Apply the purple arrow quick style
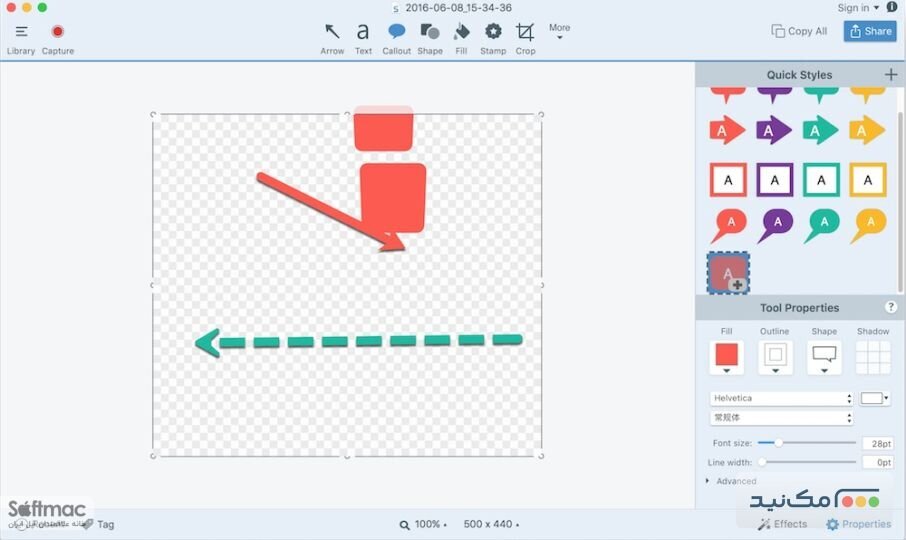Image resolution: width=906 pixels, height=540 pixels. 774,131
